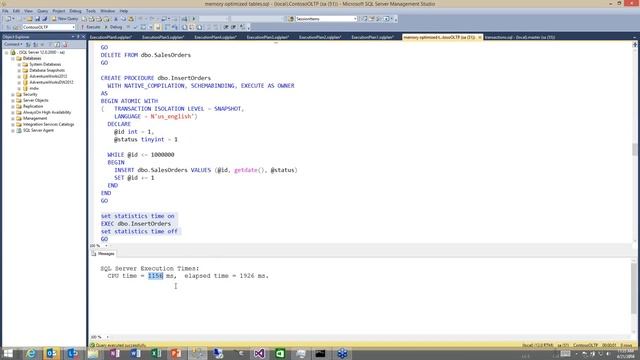Close the Object Explorer panel
Image resolution: width=640 pixels, height=360 pixels.
[83, 37]
